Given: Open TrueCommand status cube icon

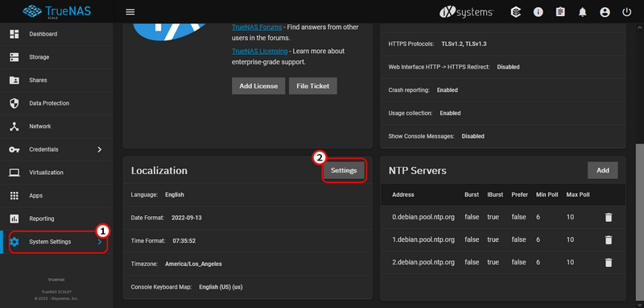Looking at the screenshot, I should (516, 12).
